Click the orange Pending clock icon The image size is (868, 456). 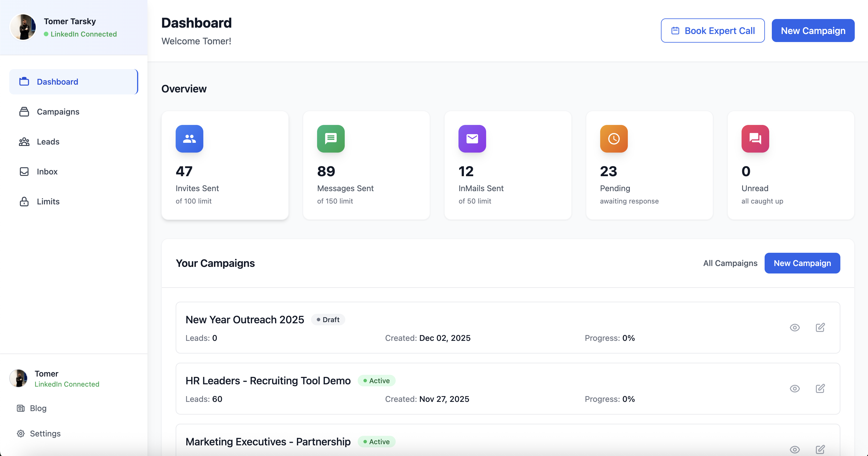614,139
